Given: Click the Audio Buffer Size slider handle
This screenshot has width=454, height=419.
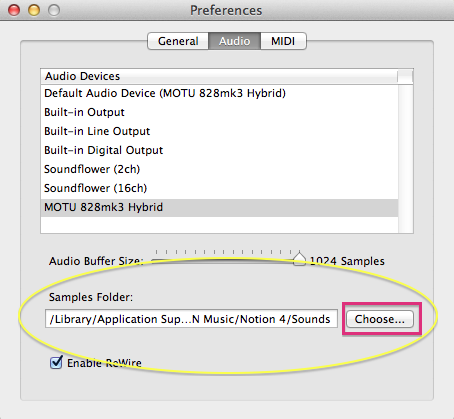Looking at the screenshot, I should pyautogui.click(x=299, y=259).
